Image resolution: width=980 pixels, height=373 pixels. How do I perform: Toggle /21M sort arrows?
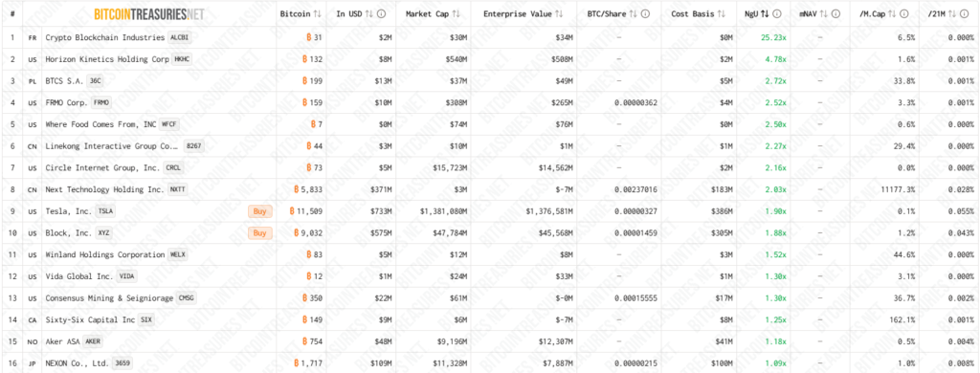(952, 13)
